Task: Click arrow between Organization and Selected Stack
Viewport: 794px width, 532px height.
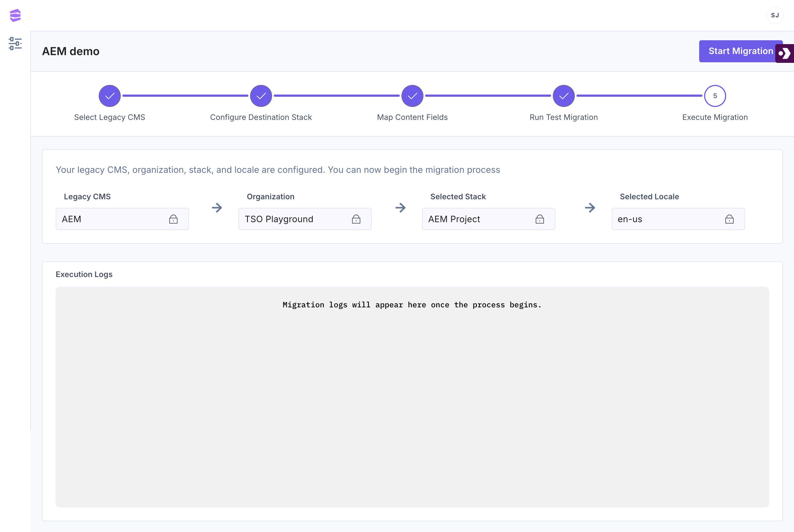Action: coord(400,208)
